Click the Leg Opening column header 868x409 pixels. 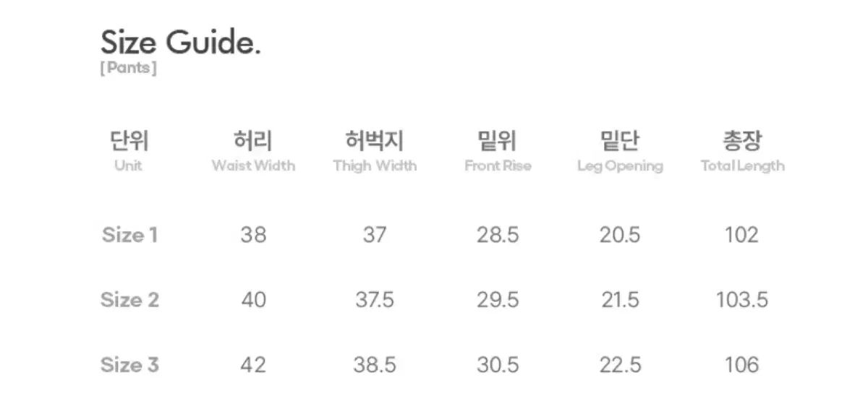(x=620, y=150)
